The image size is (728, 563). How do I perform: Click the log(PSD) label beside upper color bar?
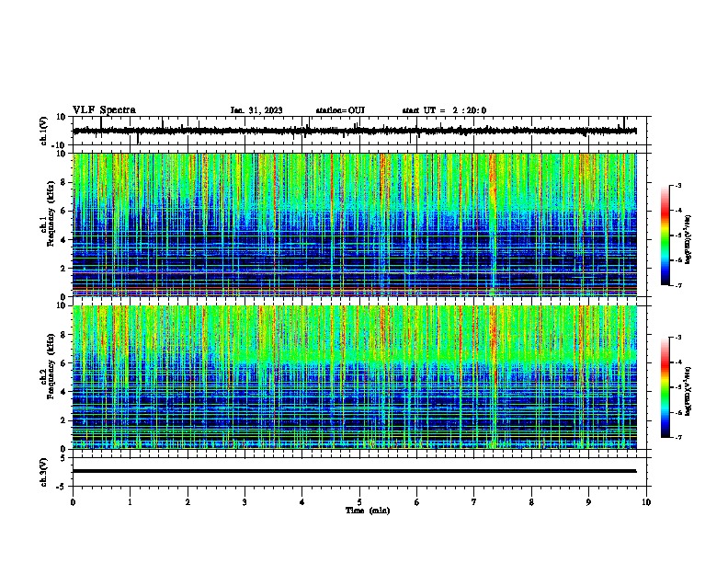688,239
